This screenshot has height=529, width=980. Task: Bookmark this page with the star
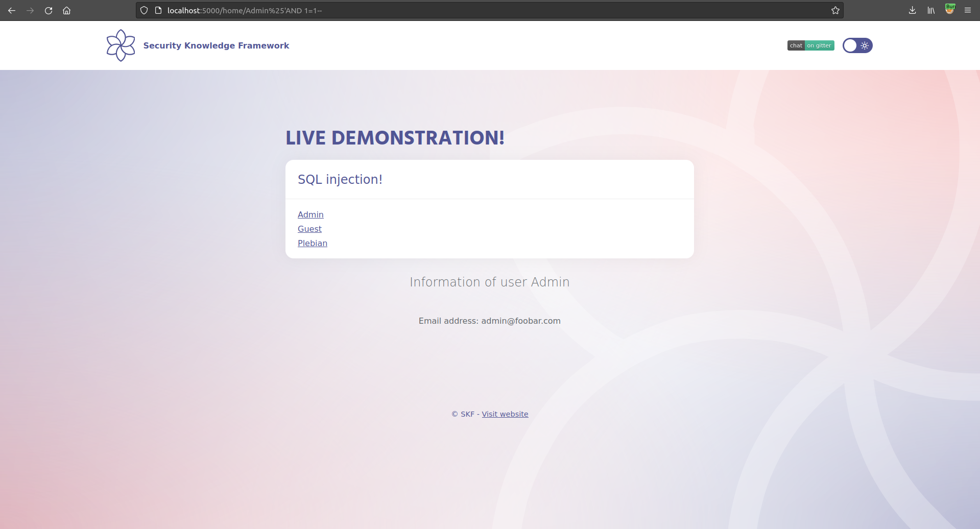[x=835, y=10]
